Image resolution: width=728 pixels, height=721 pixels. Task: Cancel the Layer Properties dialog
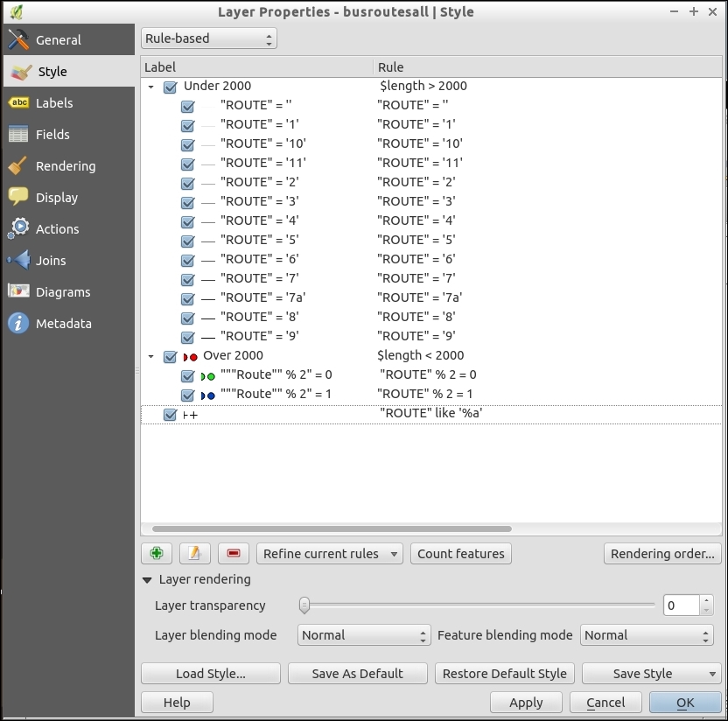pyautogui.click(x=605, y=703)
